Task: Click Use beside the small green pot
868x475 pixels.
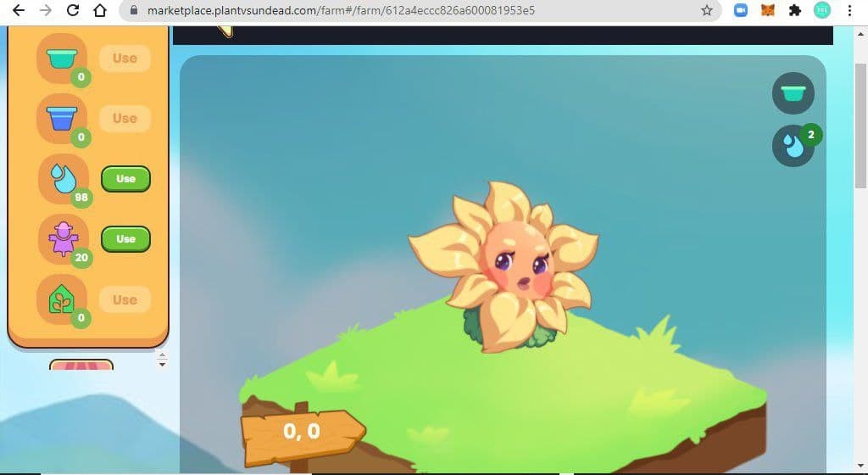Action: click(125, 59)
